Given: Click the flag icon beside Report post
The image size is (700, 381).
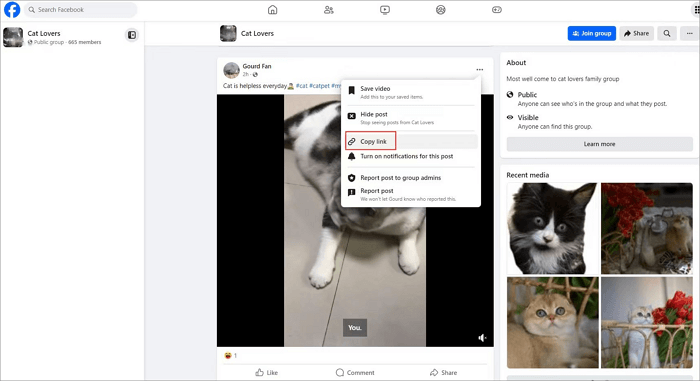Looking at the screenshot, I should coord(352,192).
